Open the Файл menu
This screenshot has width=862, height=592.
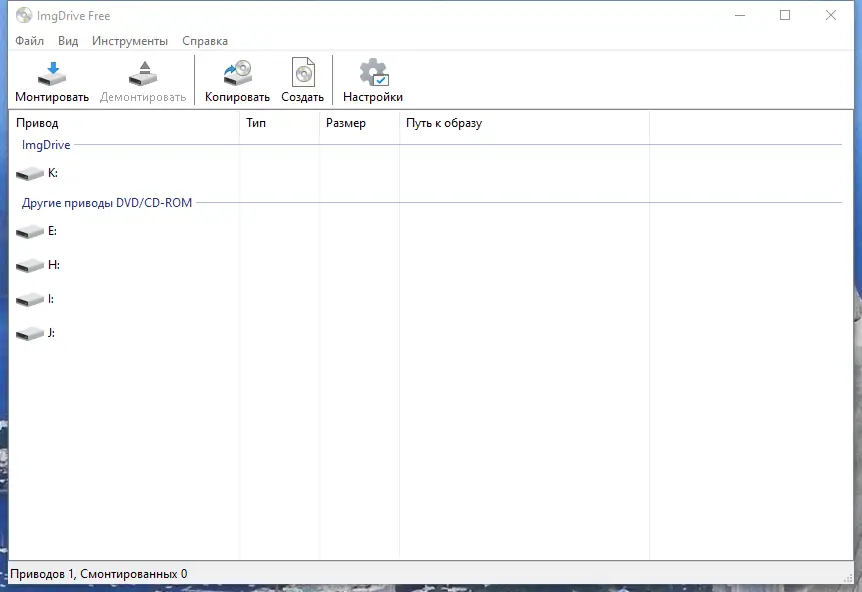point(29,41)
